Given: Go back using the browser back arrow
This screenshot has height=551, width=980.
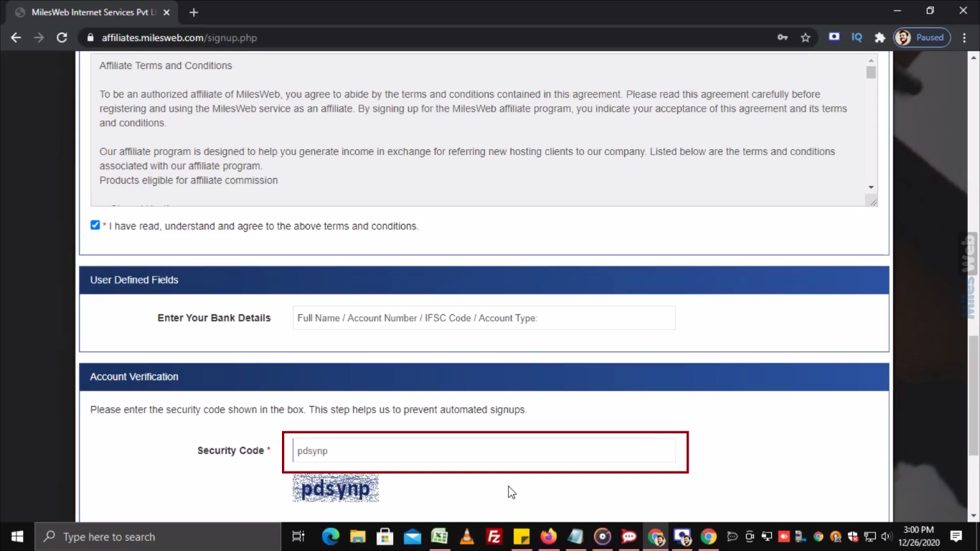Looking at the screenshot, I should coord(16,37).
